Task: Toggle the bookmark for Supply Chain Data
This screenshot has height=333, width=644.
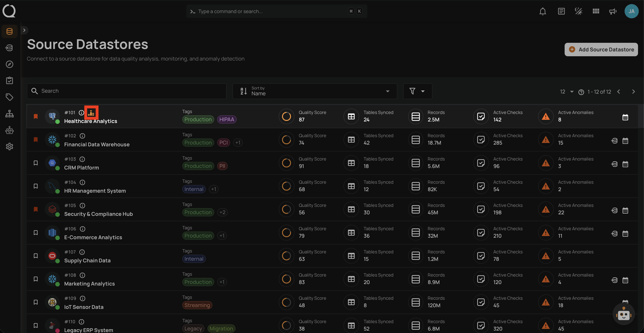Action: tap(35, 256)
